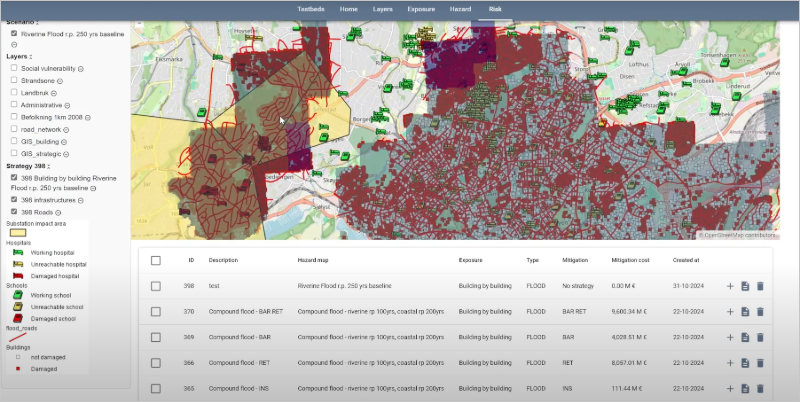
Task: Click the Substation impact area yellow swatch
Action: [x=18, y=232]
